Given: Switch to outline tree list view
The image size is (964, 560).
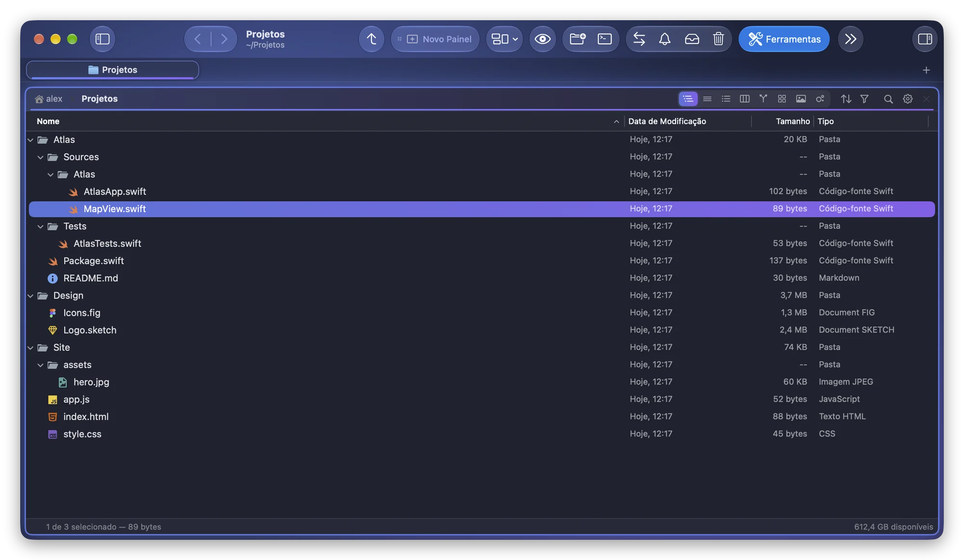Looking at the screenshot, I should point(688,99).
